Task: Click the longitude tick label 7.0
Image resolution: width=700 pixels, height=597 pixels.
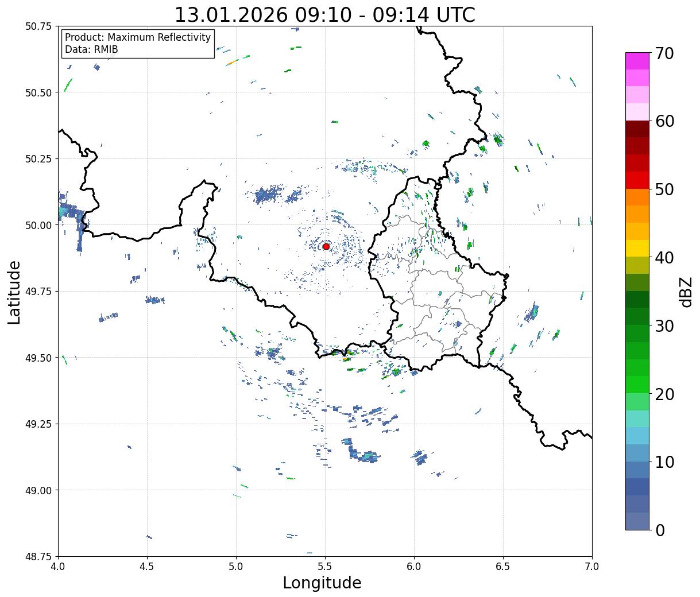Action: tap(592, 567)
